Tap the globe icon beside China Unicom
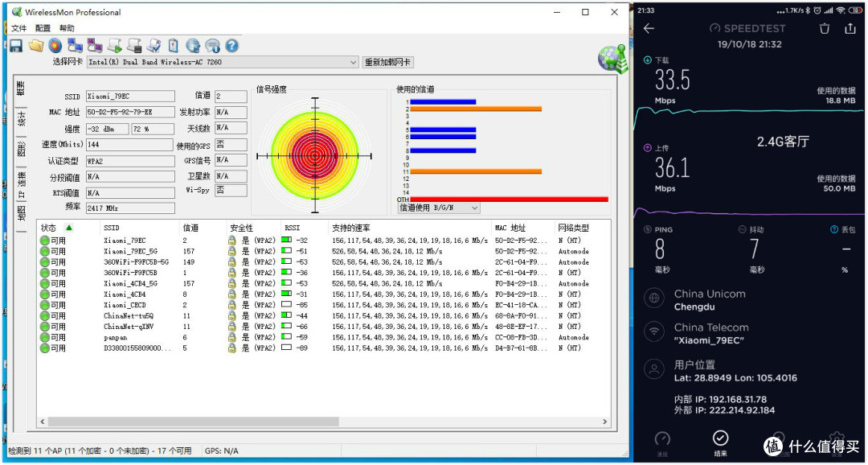Viewport: 868px width, 465px height. point(655,298)
